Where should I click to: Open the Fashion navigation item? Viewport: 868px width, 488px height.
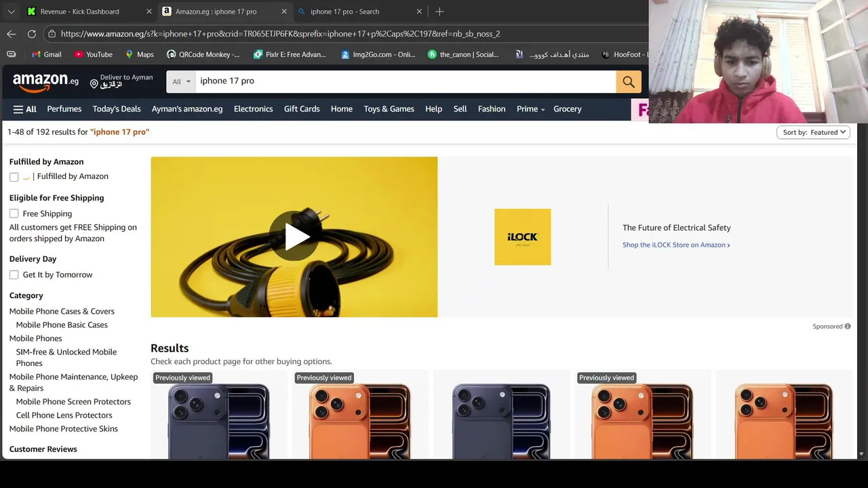click(492, 109)
